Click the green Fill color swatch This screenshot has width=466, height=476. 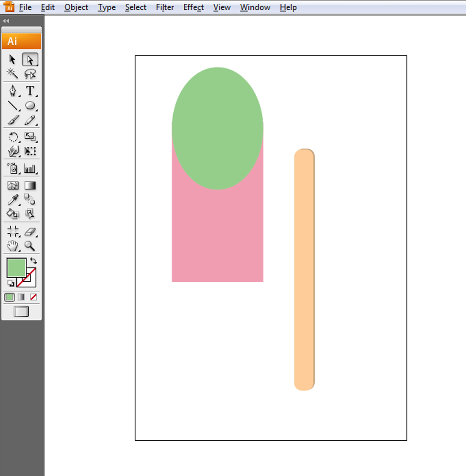[x=15, y=267]
